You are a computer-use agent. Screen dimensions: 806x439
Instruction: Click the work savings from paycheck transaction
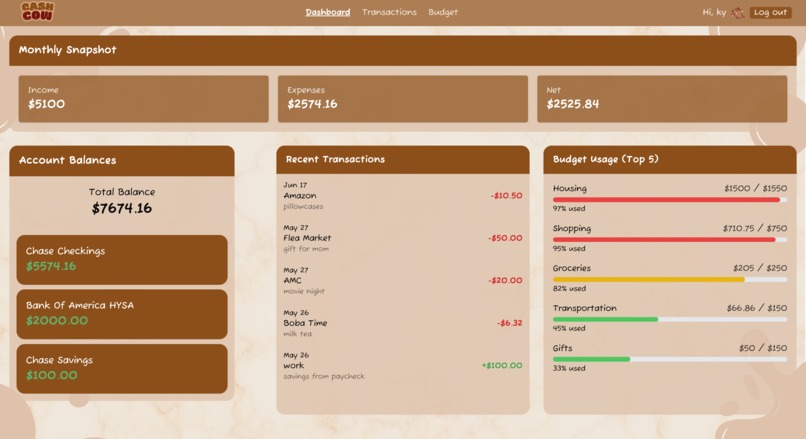point(402,365)
